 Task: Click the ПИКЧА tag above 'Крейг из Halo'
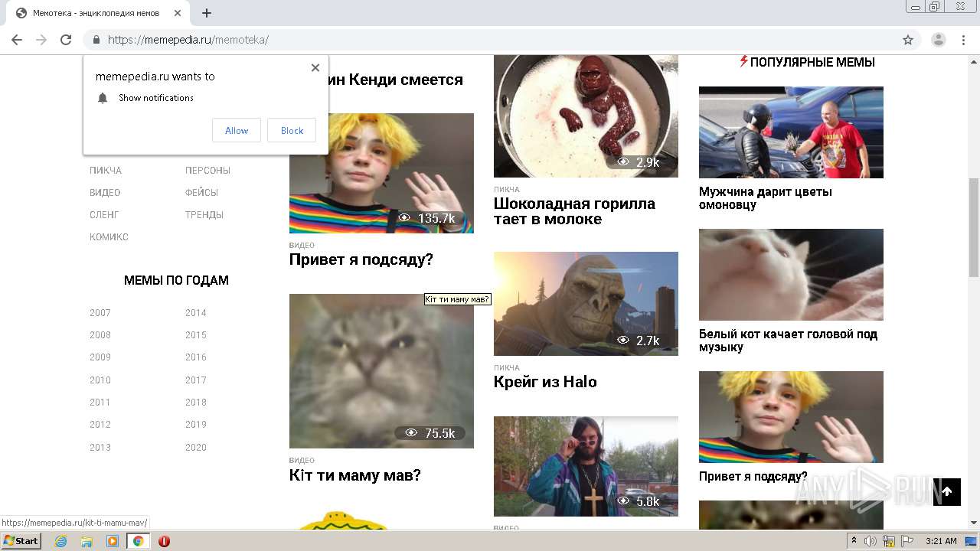pyautogui.click(x=507, y=368)
